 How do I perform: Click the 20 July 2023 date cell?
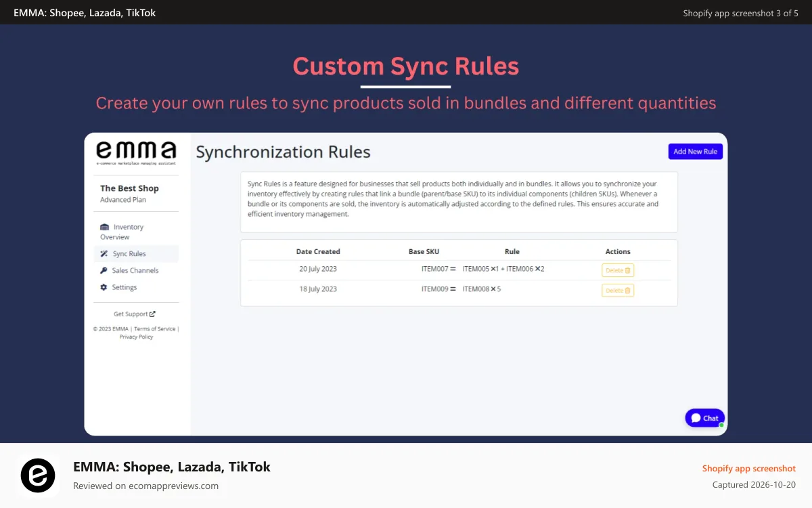click(x=318, y=269)
